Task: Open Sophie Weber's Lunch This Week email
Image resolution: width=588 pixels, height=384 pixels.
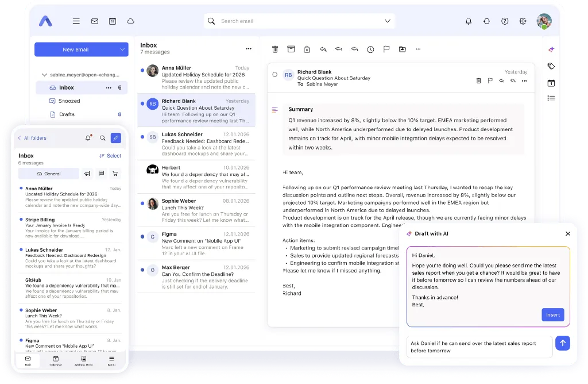Action: (196, 210)
